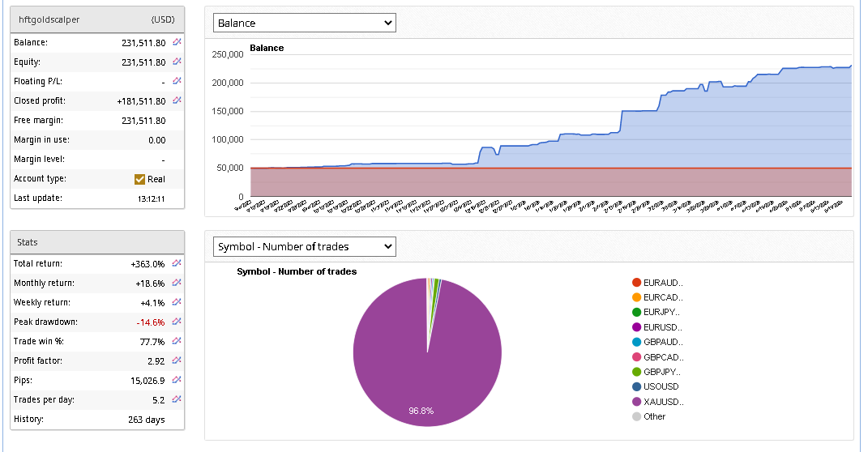Open the Balance chart dropdown

(304, 23)
